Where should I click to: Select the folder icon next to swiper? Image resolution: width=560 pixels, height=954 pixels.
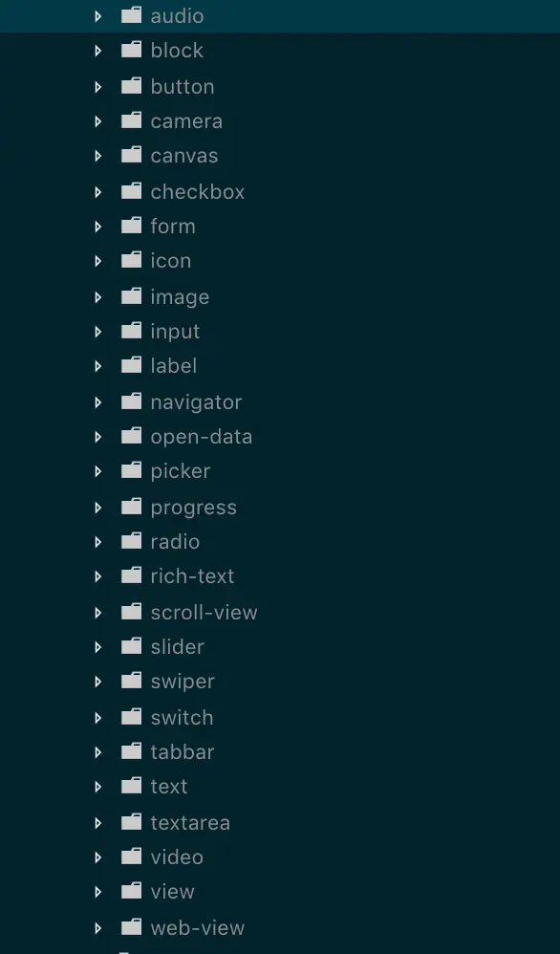pos(131,681)
